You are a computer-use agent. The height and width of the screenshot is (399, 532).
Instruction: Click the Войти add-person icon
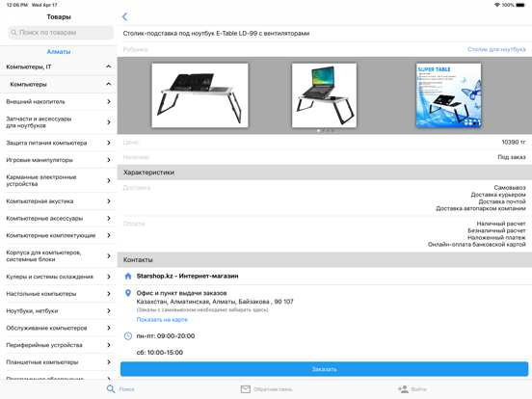(x=403, y=388)
